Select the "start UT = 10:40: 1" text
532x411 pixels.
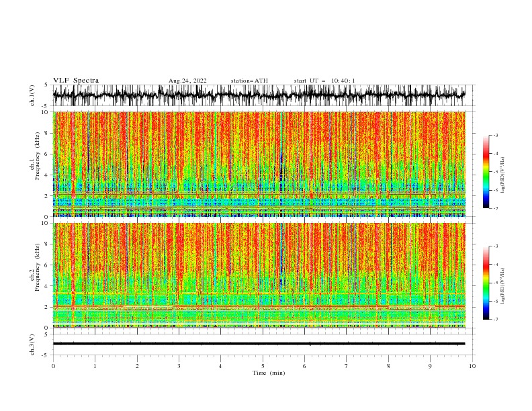324,81
